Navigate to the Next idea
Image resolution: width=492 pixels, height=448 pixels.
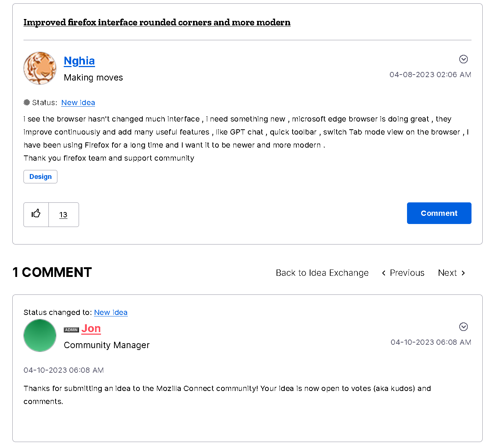tap(452, 273)
